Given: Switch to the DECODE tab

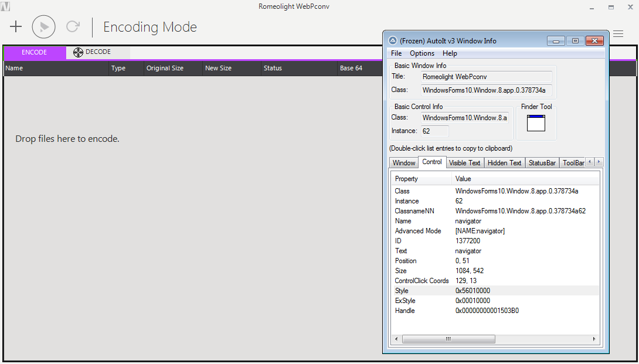Looking at the screenshot, I should [x=98, y=52].
